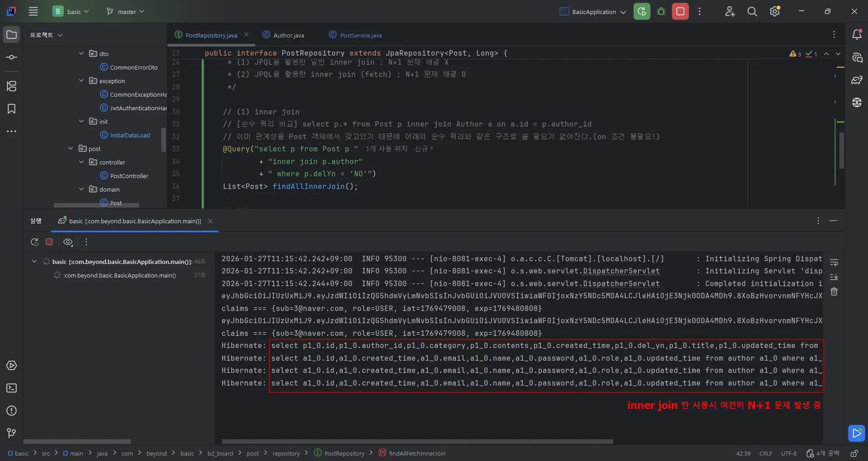Viewport: 868px width, 461px height.
Task: Show more tool windows (three dots)
Action: pyautogui.click(x=12, y=131)
